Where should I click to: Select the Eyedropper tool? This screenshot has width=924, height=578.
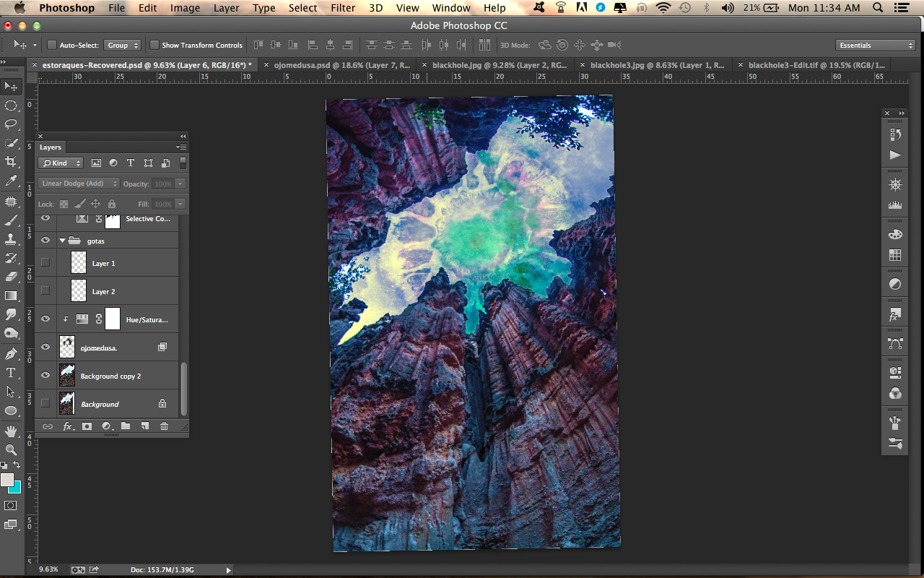(12, 181)
